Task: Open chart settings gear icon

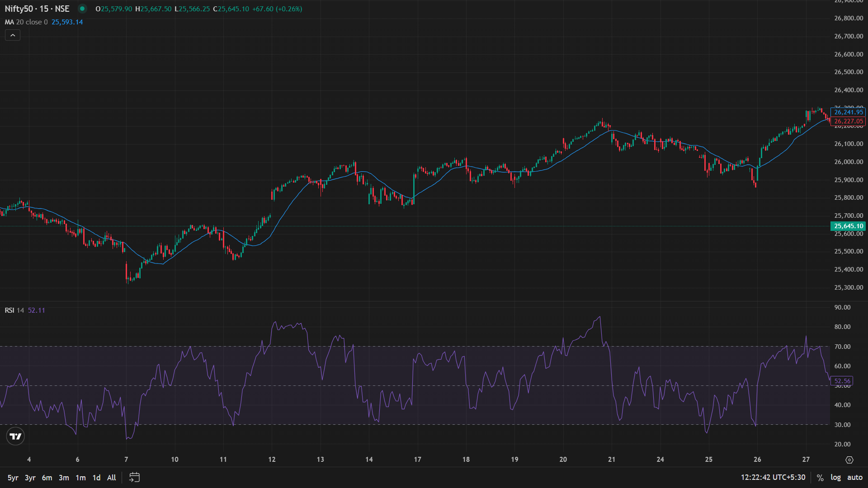Action: tap(849, 460)
